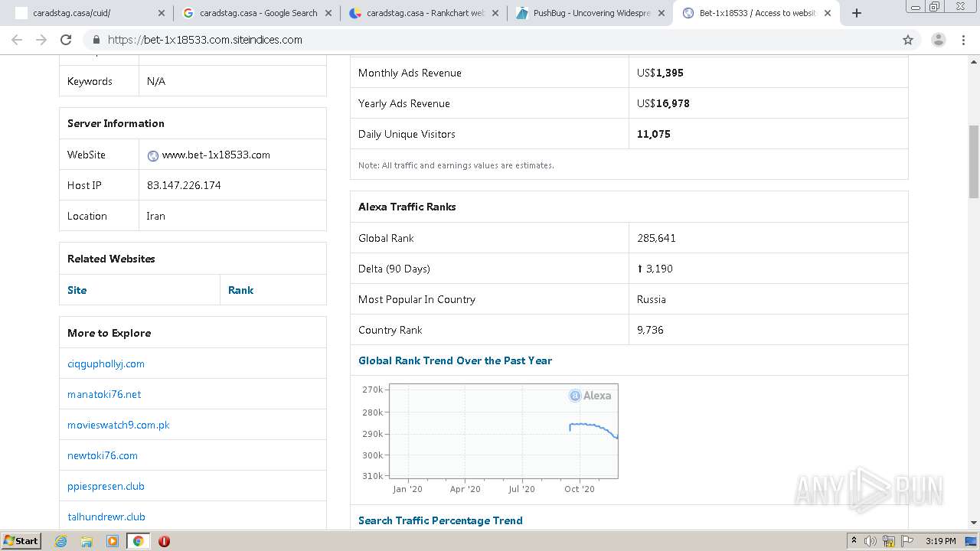
Task: Click the Alexa rank trend chart
Action: [503, 431]
